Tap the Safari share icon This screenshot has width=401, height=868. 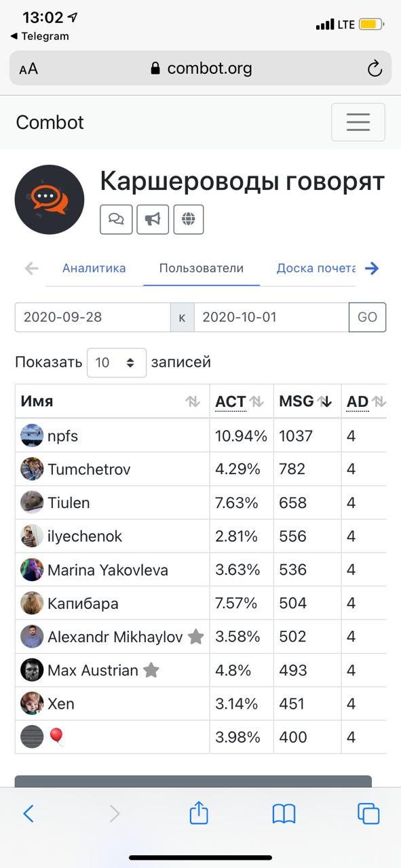[x=198, y=812]
